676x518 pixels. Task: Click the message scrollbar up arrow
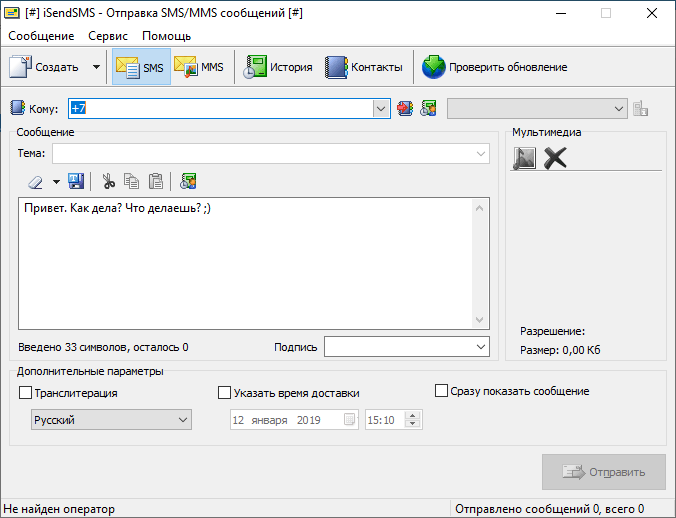480,209
